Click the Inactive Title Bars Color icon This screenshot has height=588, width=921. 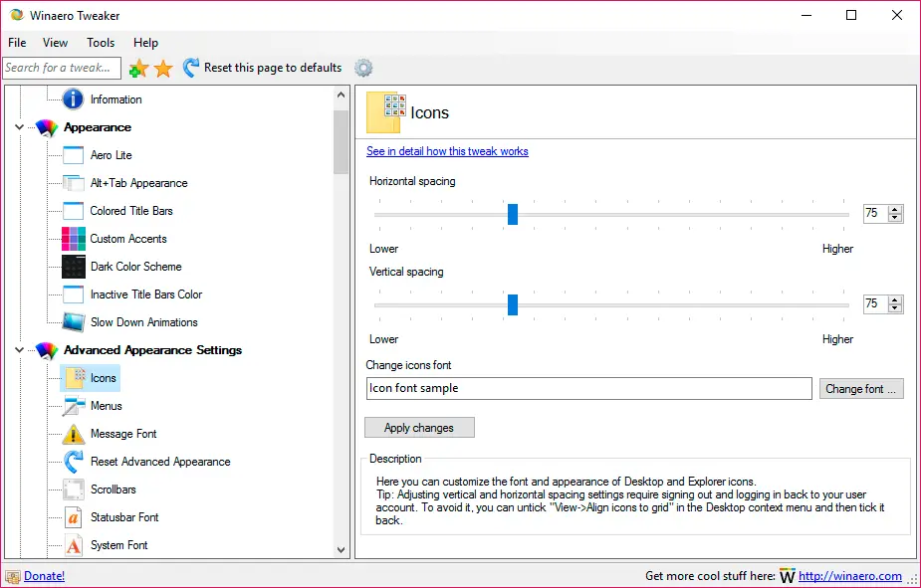tap(73, 294)
